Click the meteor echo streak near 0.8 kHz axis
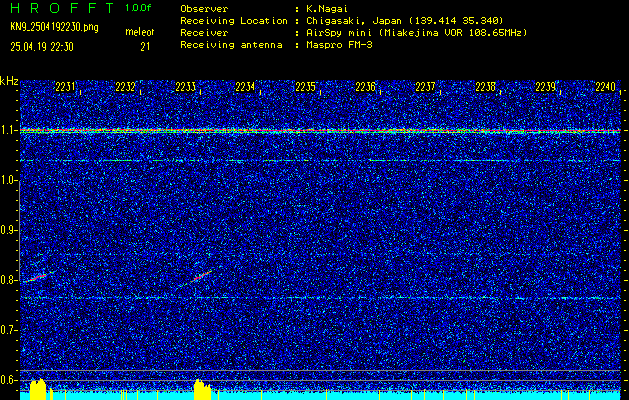Viewport: 629px width, 400px height. coord(39,277)
